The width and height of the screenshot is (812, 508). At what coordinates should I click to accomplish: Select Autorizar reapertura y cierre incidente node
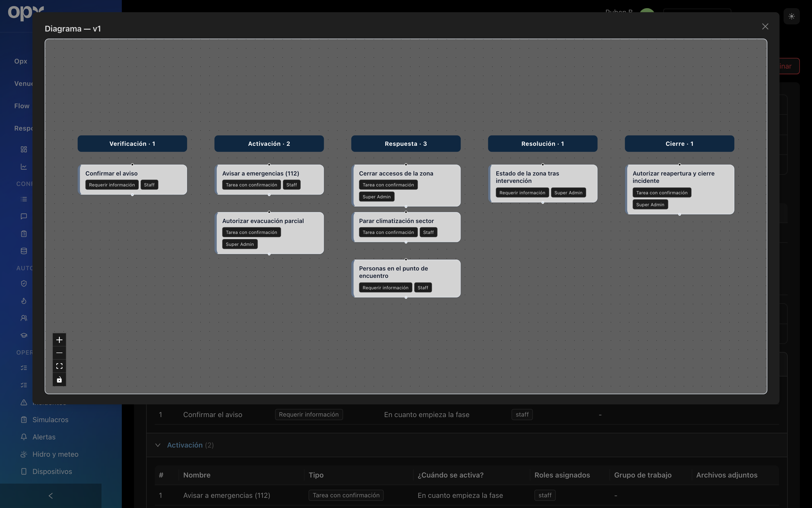tap(680, 189)
